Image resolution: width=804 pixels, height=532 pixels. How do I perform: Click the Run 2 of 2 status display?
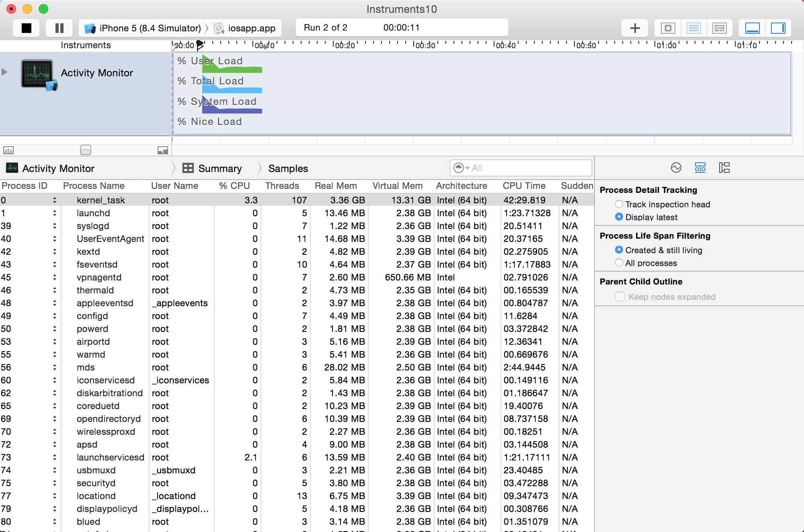pyautogui.click(x=402, y=28)
